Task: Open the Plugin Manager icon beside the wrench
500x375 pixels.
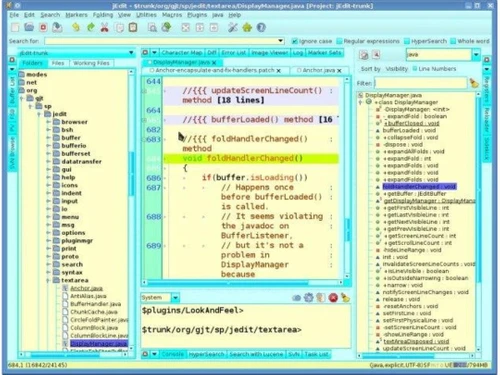Action: [x=247, y=27]
